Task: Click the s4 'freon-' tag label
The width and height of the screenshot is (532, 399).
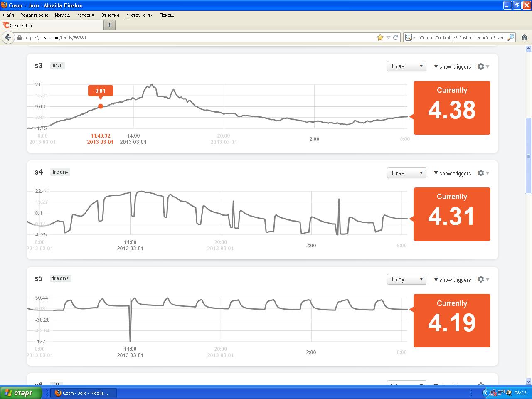Action: 60,172
